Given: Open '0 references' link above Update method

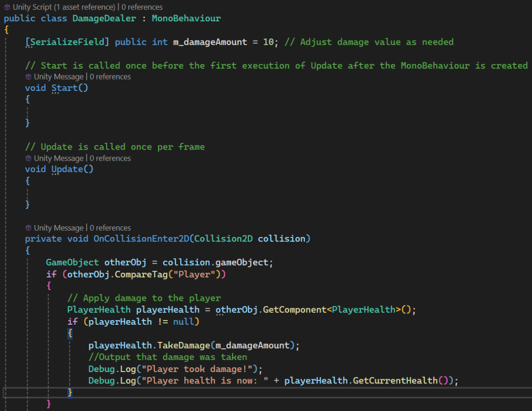Looking at the screenshot, I should (x=110, y=158).
